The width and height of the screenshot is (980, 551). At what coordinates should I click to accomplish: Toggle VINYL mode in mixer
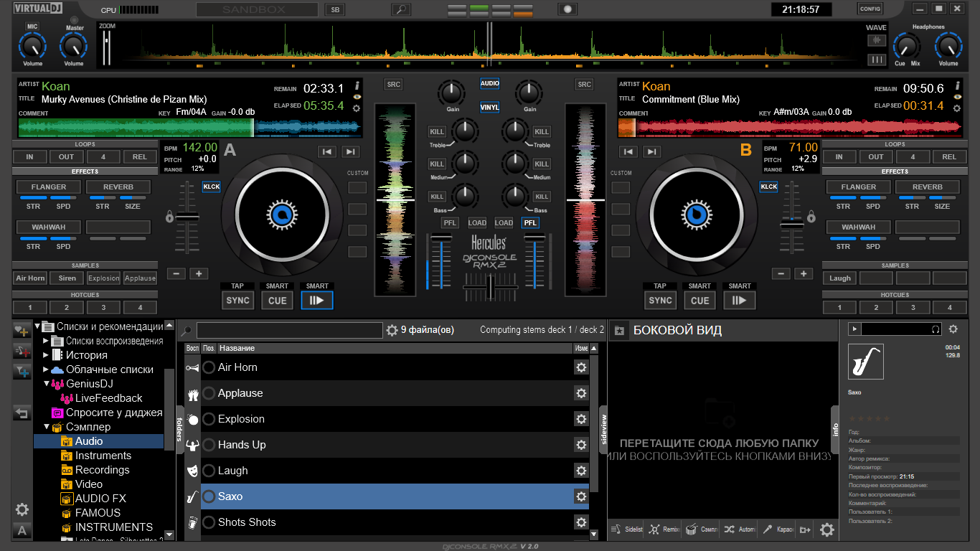(x=490, y=107)
